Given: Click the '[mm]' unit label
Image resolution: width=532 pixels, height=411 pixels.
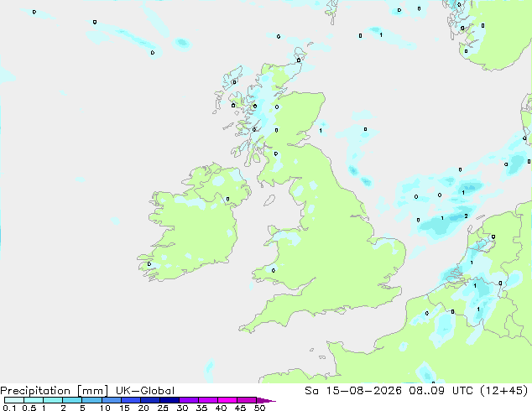Looking at the screenshot, I should (x=92, y=391).
